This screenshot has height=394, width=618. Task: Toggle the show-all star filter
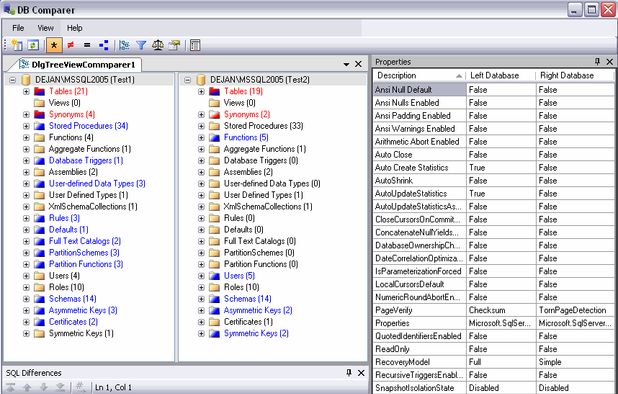coord(54,45)
